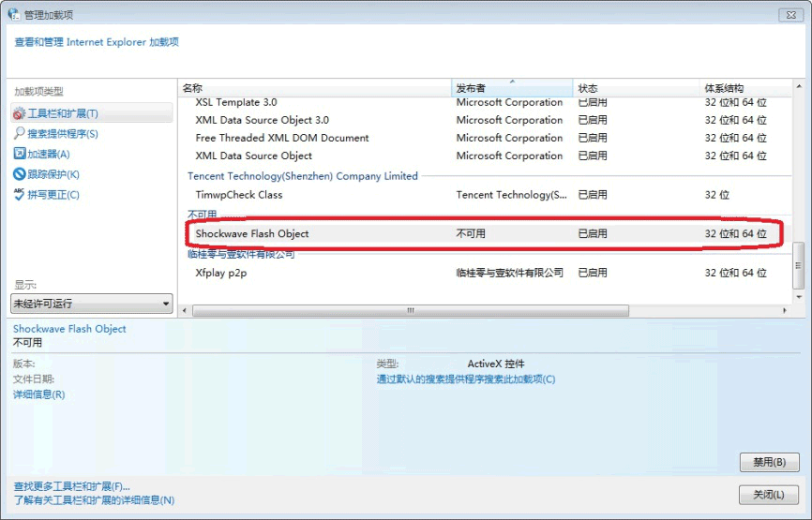Choose the 加速器(A) arrow icon
This screenshot has width=812, height=520.
click(x=19, y=154)
